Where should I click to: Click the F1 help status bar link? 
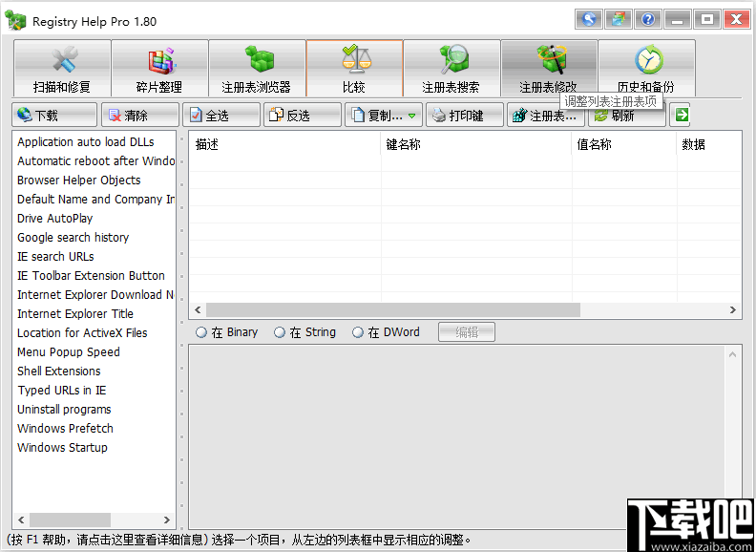pyautogui.click(x=106, y=540)
